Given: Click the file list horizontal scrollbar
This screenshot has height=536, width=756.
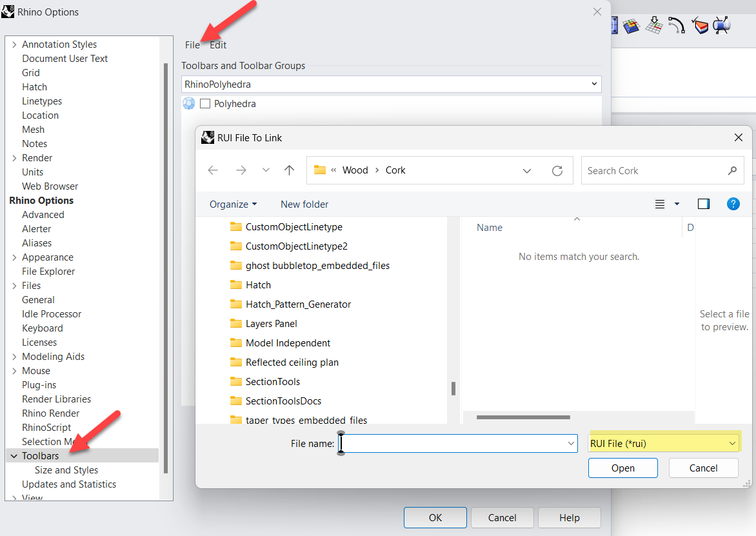Looking at the screenshot, I should click(x=523, y=417).
